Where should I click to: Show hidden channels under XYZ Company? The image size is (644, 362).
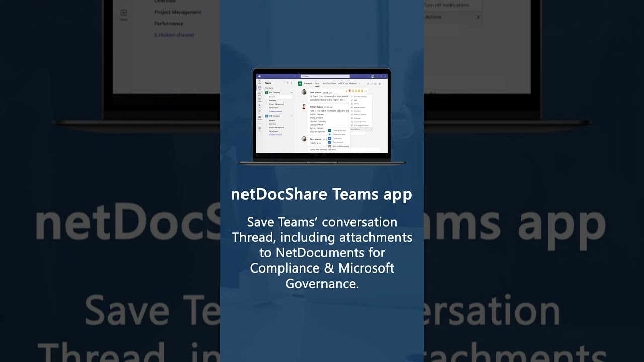click(x=275, y=135)
